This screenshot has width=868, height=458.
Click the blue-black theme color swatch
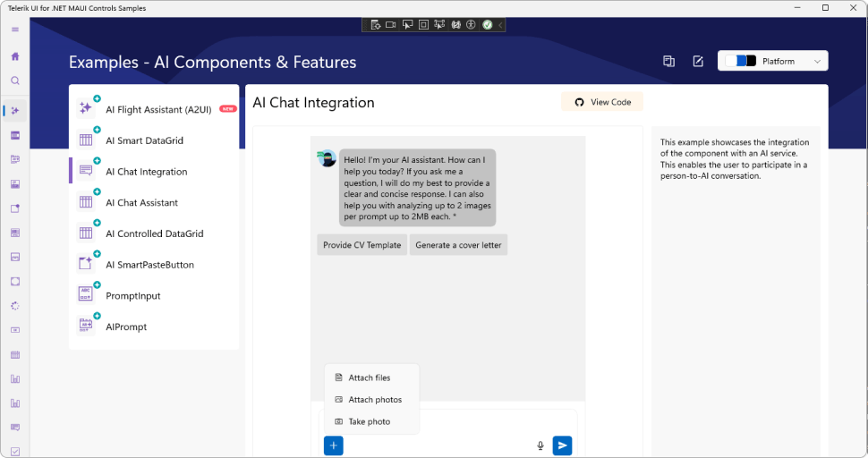click(741, 61)
